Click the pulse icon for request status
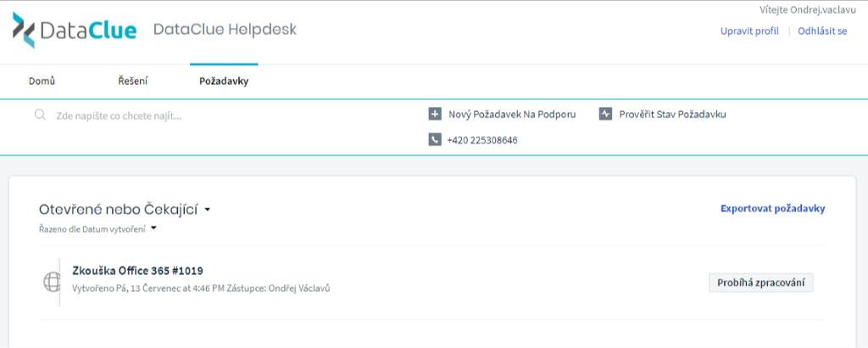868x348 pixels. (x=605, y=115)
